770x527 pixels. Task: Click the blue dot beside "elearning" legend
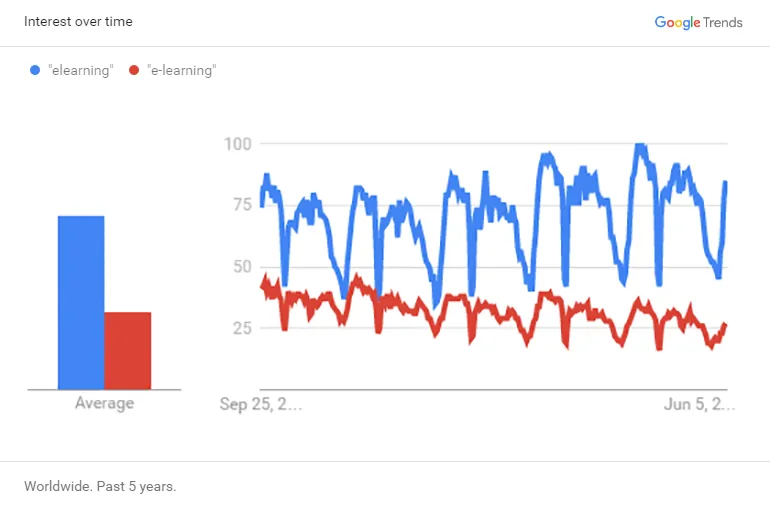[x=35, y=71]
